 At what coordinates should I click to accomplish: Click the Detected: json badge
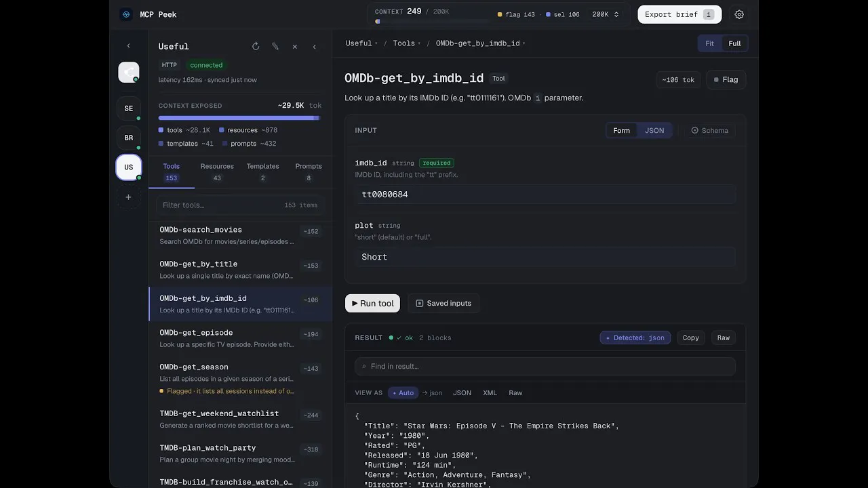635,338
